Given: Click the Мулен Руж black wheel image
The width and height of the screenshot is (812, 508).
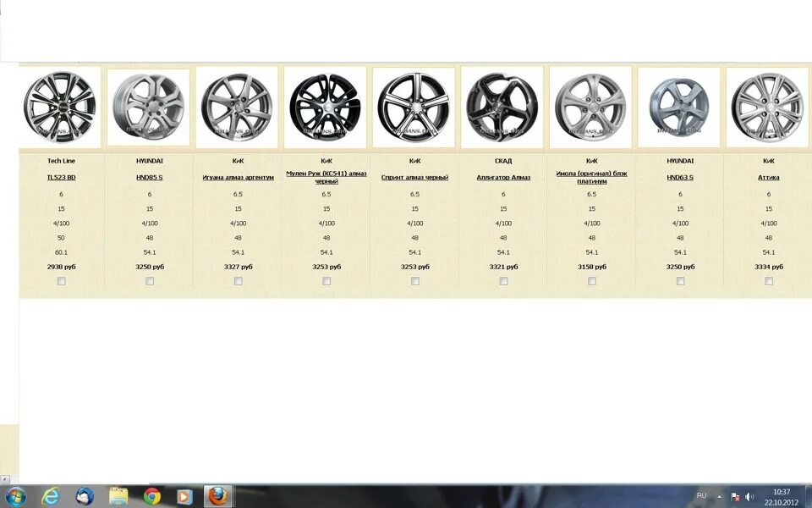Looking at the screenshot, I should [x=325, y=108].
